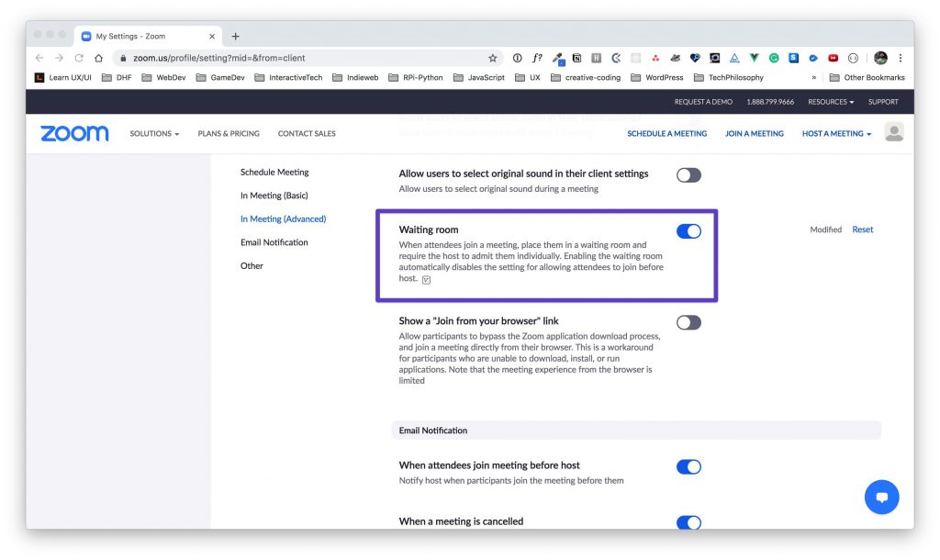Click the browser forward arrow
The width and height of the screenshot is (940, 560).
coord(59,58)
